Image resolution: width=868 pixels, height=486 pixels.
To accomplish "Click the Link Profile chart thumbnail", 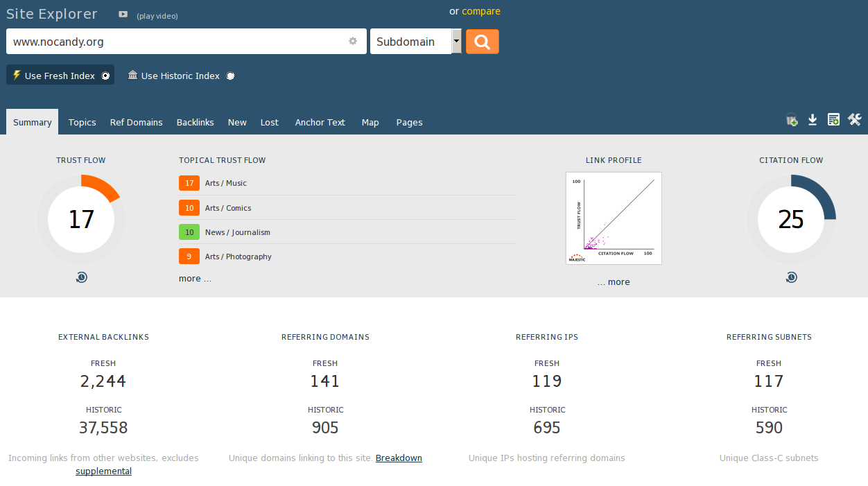I will (614, 218).
